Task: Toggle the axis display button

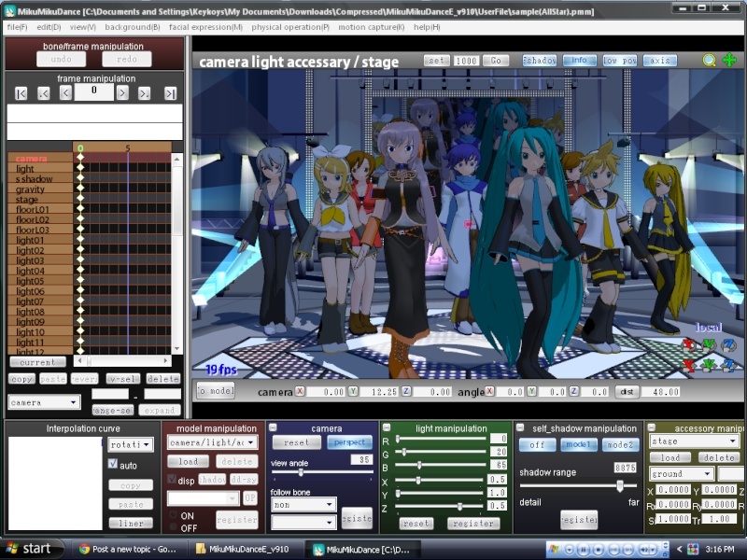Action: tap(660, 61)
